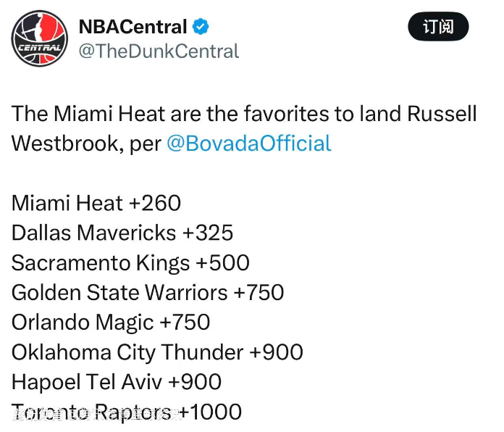504x432 pixels.
Task: Click the tweet's opening sentence about Westbrook
Action: [x=244, y=129]
